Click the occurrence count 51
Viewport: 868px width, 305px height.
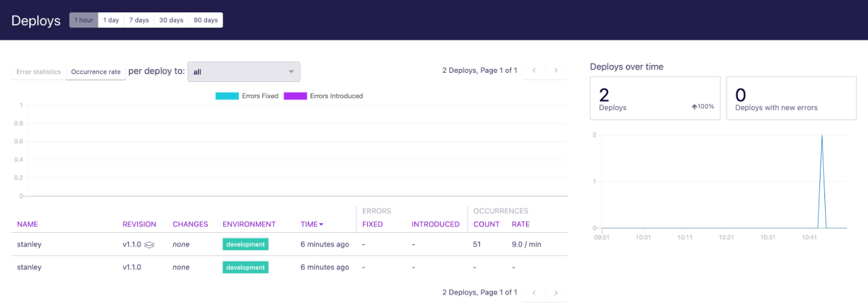click(477, 245)
